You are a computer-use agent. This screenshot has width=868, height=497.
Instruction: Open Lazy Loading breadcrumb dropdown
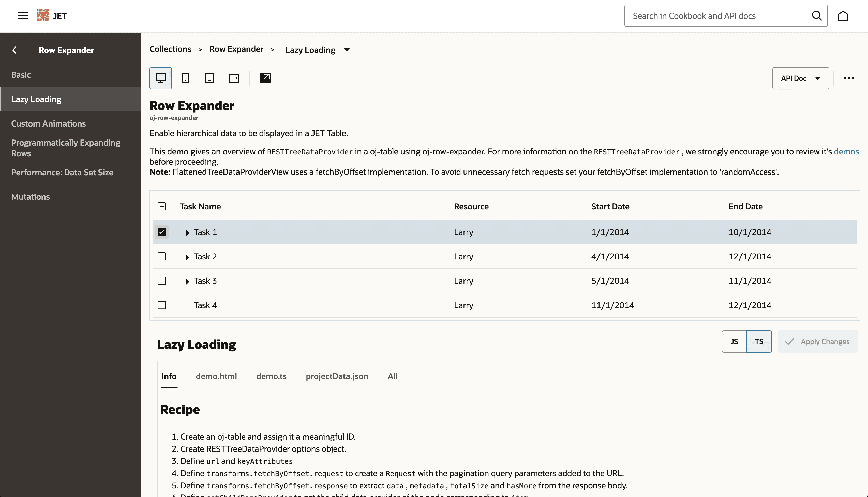[x=346, y=50]
